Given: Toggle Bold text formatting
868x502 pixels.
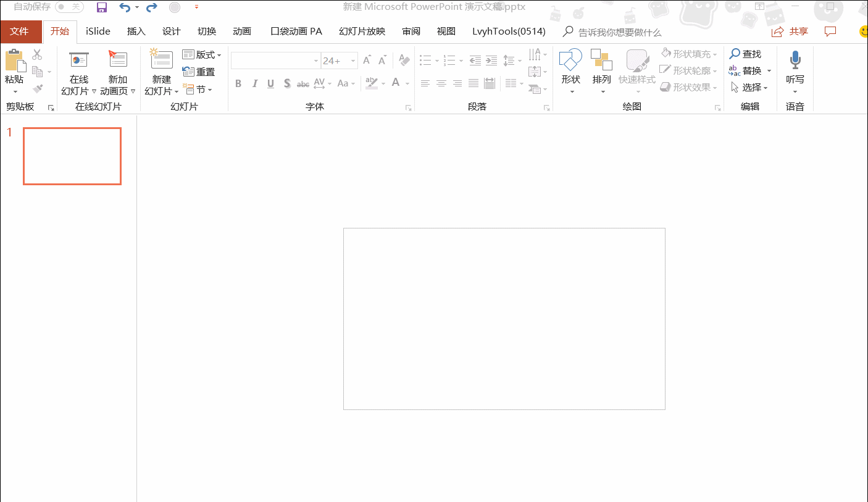Looking at the screenshot, I should coord(238,84).
